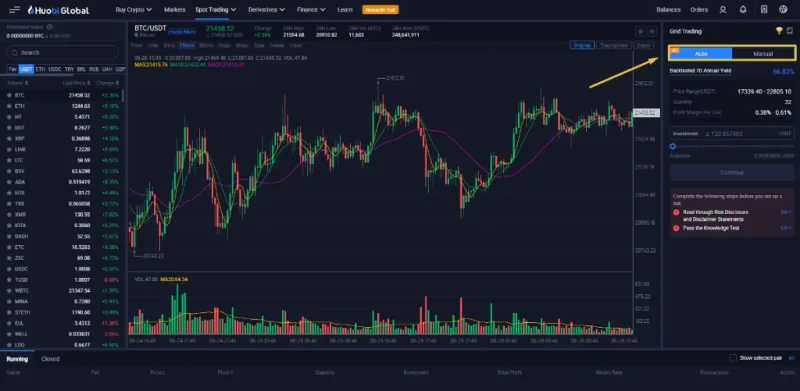Go to Risk Disclosure statements link
The width and height of the screenshot is (800, 391).
[x=786, y=212]
